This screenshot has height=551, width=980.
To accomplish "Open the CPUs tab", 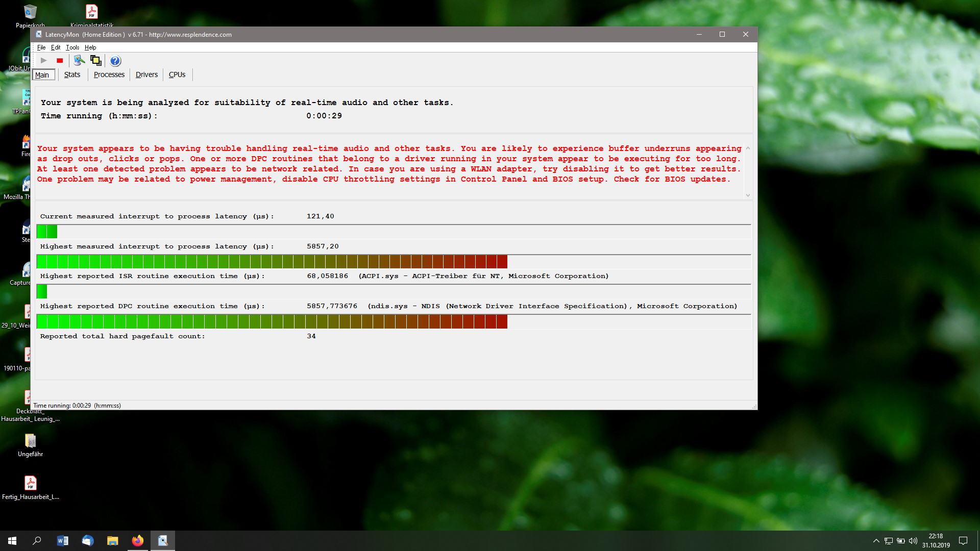I will 177,74.
